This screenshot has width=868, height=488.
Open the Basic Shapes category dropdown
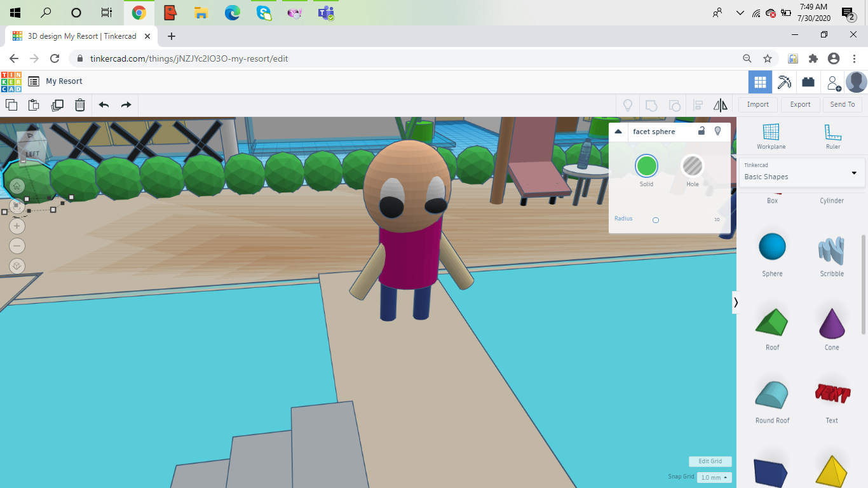pos(801,173)
